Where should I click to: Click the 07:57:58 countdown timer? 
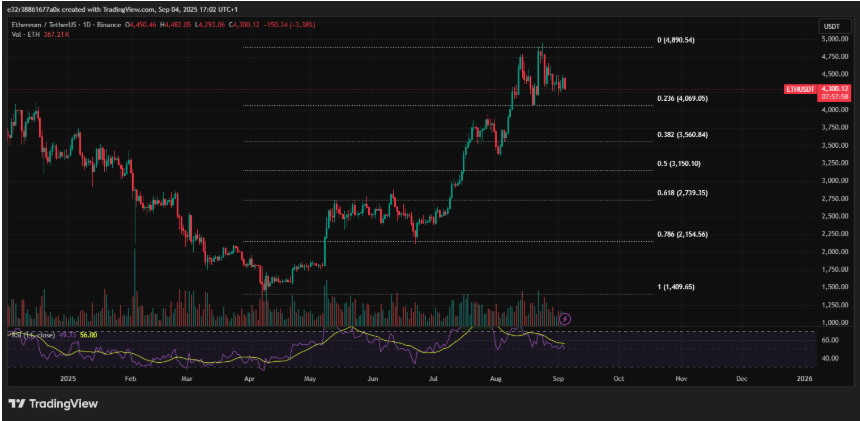(x=834, y=96)
